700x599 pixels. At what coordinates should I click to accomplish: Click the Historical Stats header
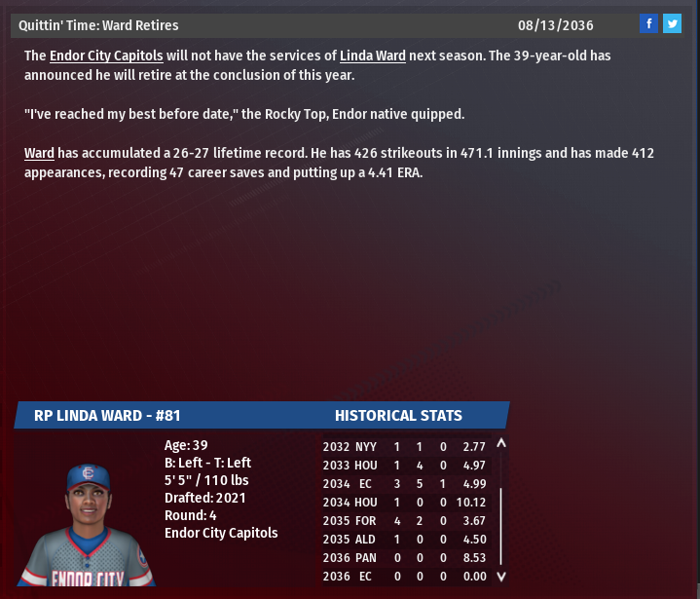(398, 416)
